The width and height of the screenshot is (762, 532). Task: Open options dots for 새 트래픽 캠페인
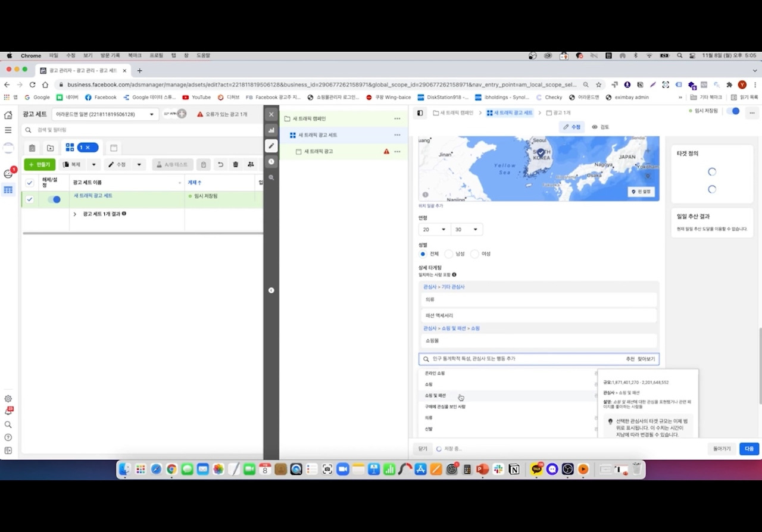click(x=397, y=119)
